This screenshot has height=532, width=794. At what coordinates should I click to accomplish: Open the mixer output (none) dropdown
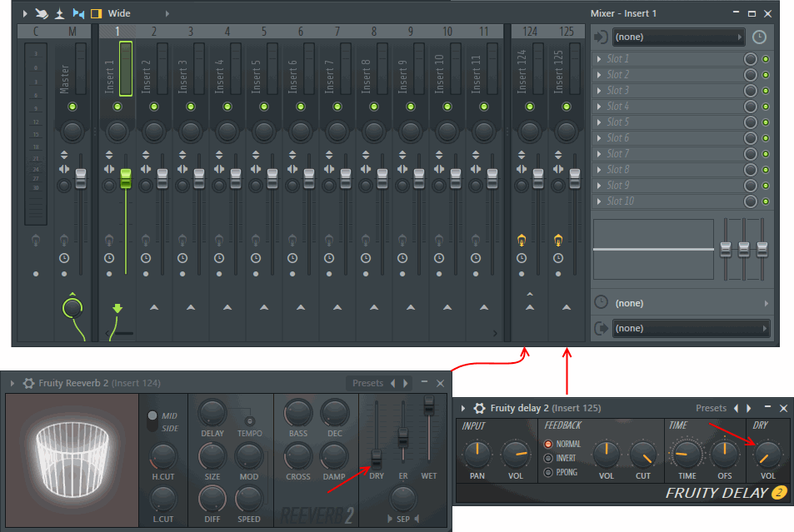690,328
